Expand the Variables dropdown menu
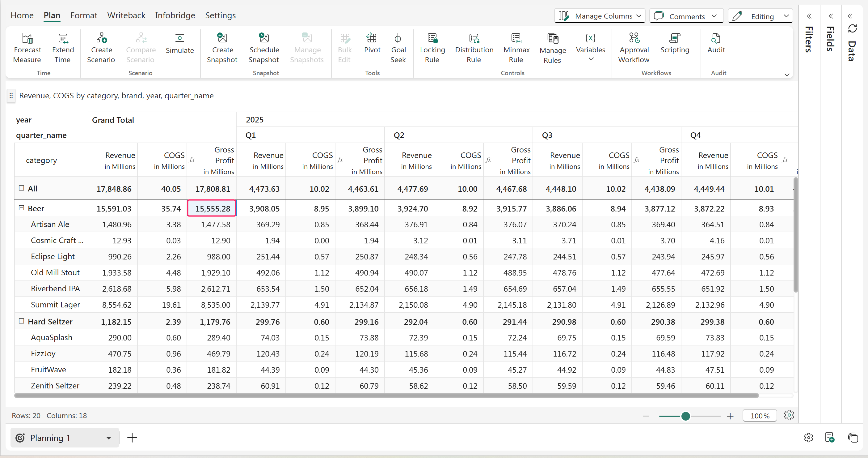 tap(591, 59)
